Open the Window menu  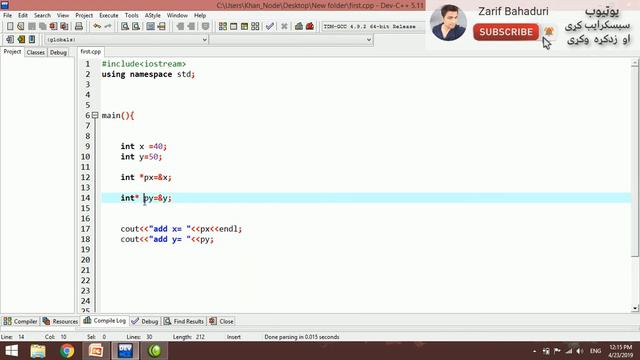click(177, 16)
